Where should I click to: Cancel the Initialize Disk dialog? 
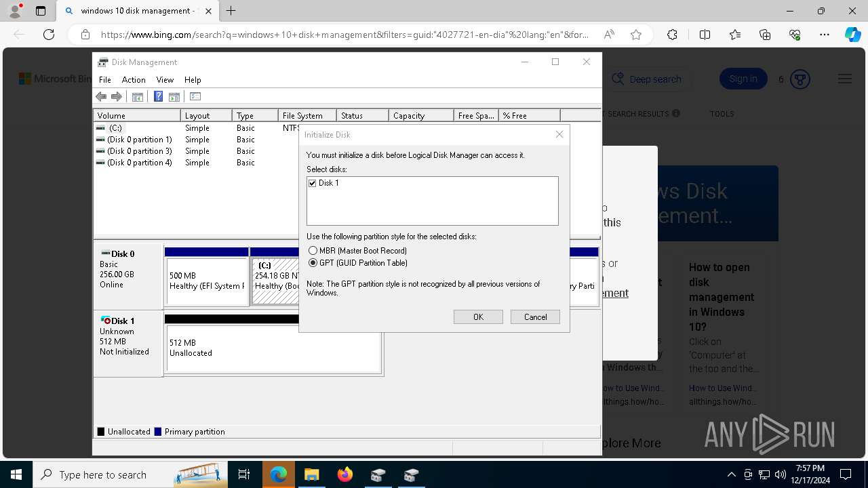(535, 317)
